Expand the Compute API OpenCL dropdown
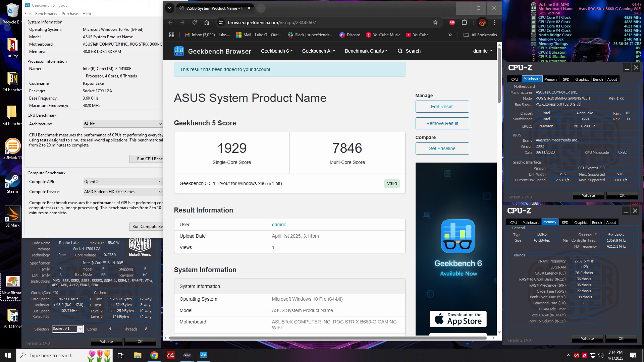Image resolution: width=644 pixels, height=362 pixels. coord(123,182)
